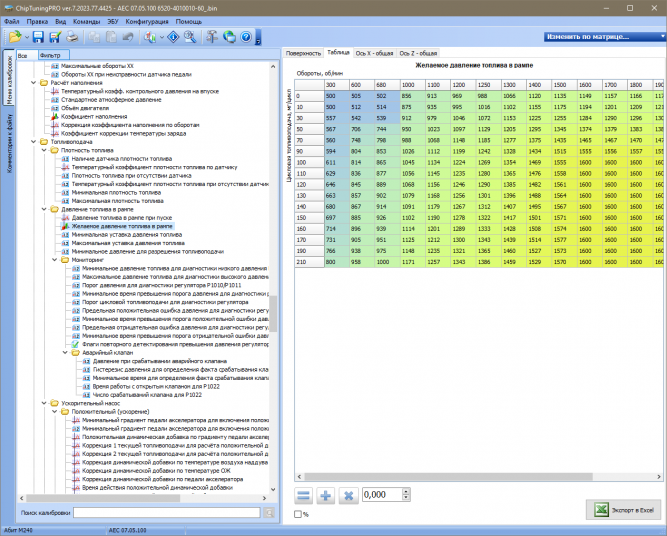Viewport: 667px width, 536px height.
Task: Click the folder icon of Аварийный клапан
Action: (x=75, y=353)
